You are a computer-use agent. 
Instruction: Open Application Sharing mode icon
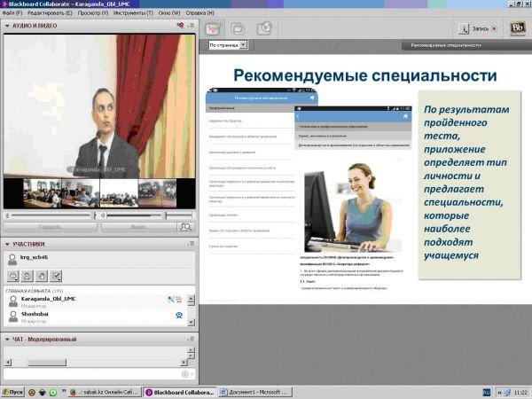(x=239, y=28)
